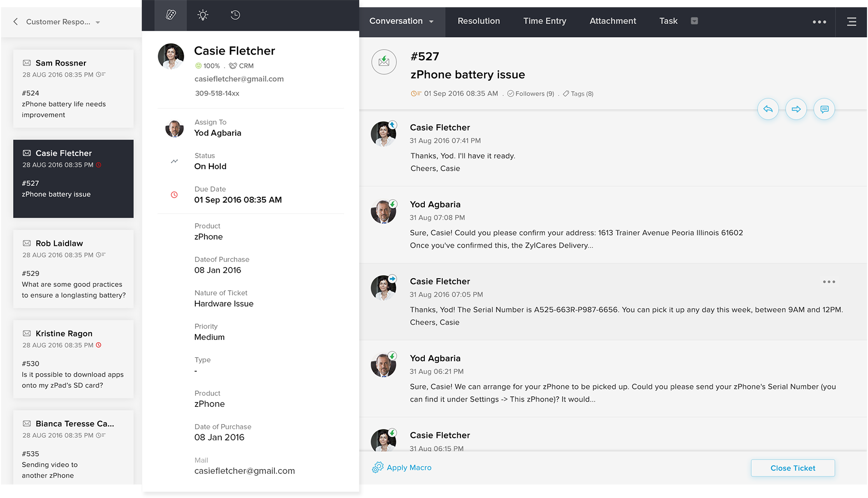Forward the conversation via the forward arrow
868x498 pixels.
point(796,109)
